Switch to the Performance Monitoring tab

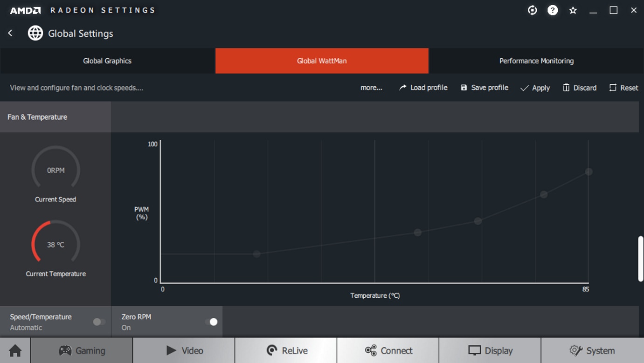pos(536,61)
